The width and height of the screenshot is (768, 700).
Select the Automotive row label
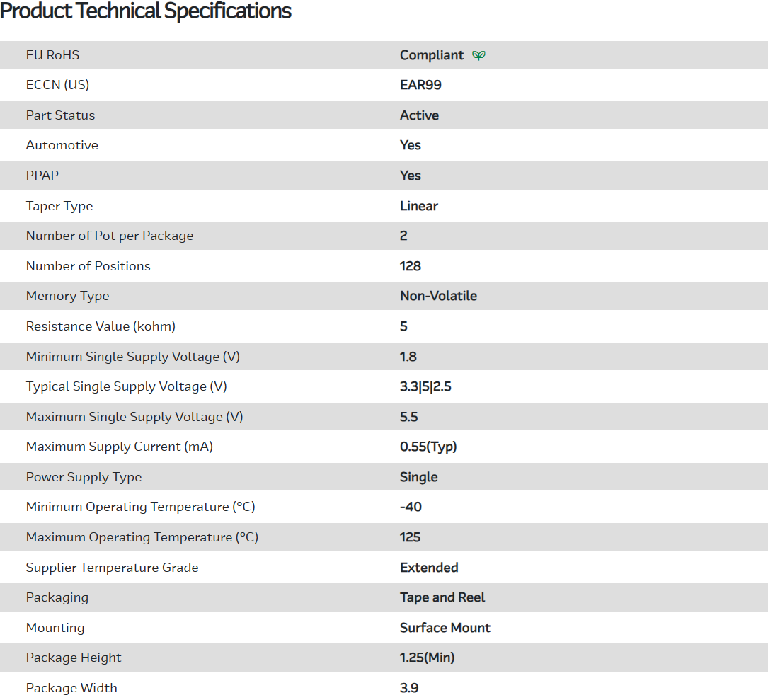coord(62,145)
